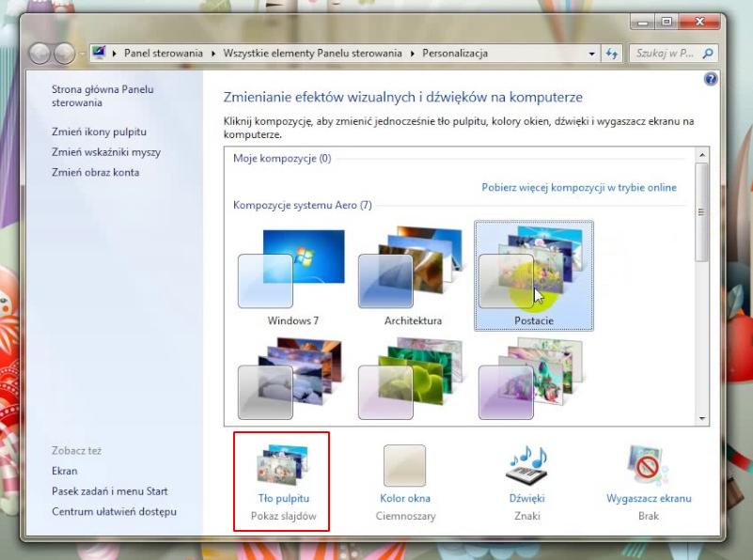The height and width of the screenshot is (560, 753).
Task: Select the Windows 7 theme
Action: tap(292, 276)
